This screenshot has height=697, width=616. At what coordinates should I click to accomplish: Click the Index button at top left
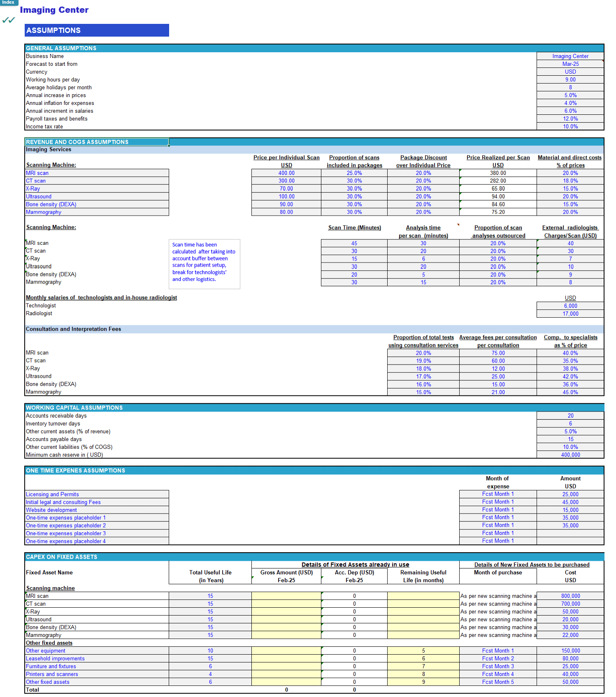coord(9,2)
